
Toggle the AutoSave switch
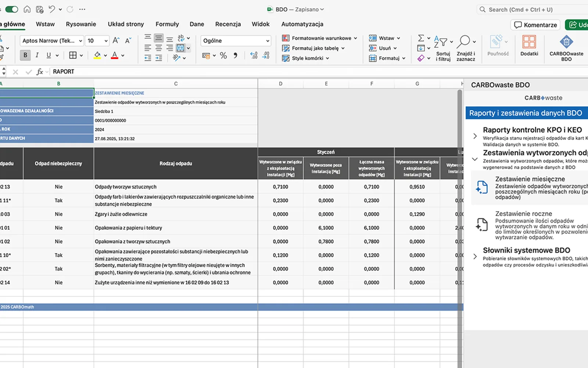(x=11, y=9)
